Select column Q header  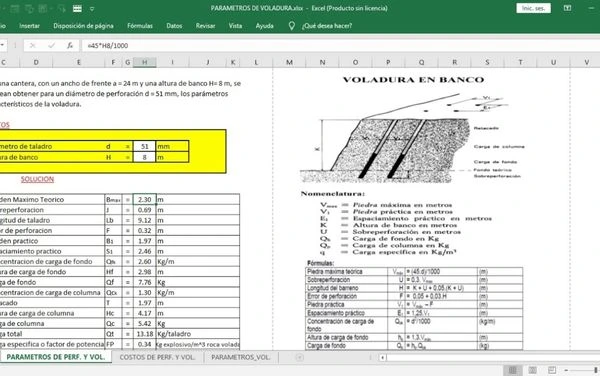point(421,62)
